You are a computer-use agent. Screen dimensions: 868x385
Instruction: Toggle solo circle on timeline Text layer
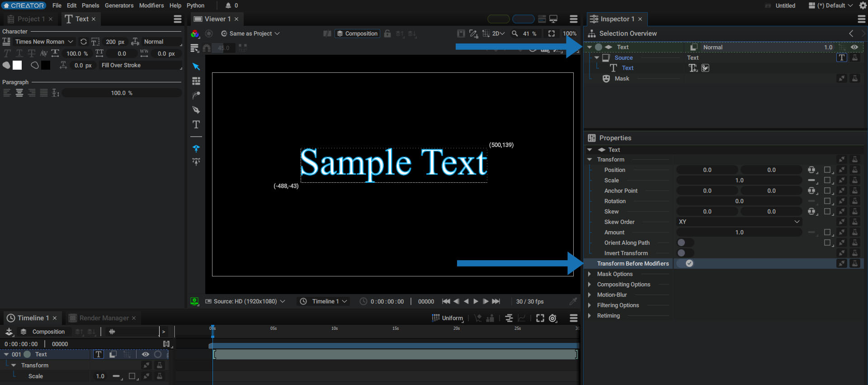[158, 354]
